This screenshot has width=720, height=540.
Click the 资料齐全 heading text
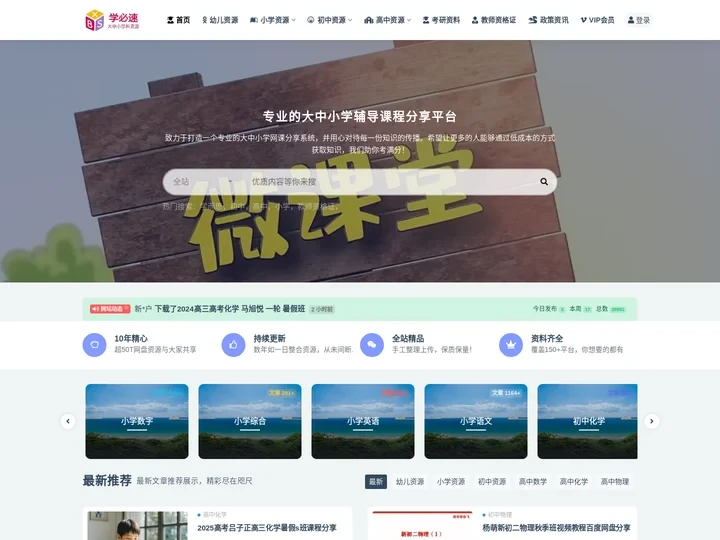click(x=547, y=338)
